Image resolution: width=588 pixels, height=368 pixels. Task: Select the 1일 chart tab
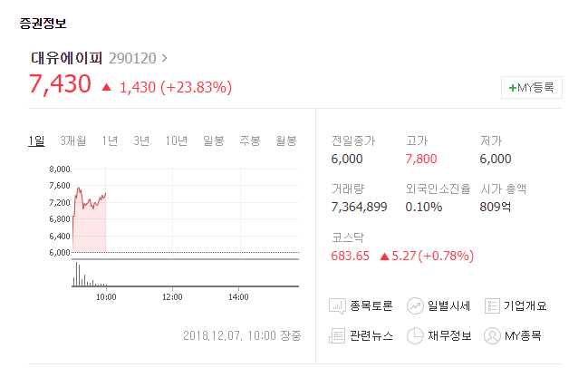[x=36, y=141]
